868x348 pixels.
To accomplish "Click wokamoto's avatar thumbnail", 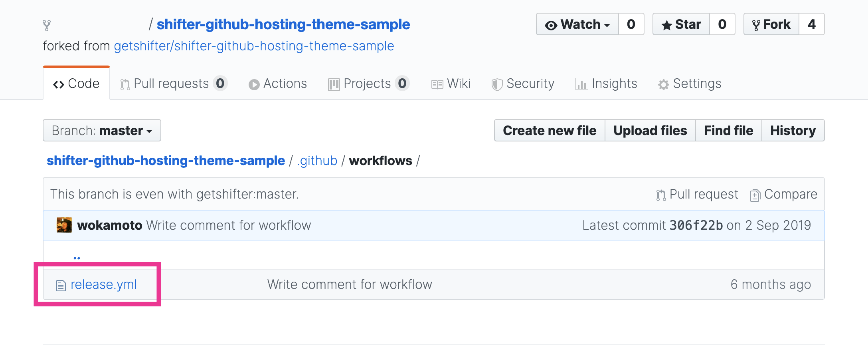I will [64, 225].
